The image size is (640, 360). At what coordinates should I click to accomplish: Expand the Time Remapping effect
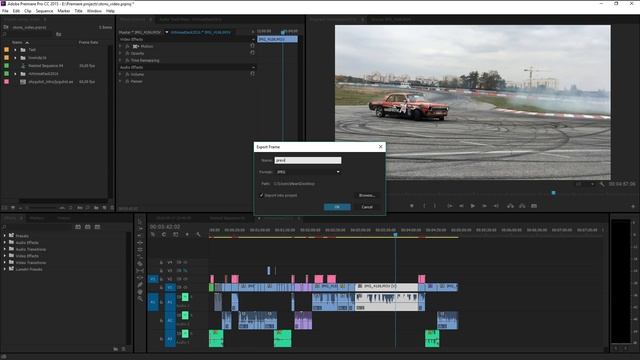(120, 60)
